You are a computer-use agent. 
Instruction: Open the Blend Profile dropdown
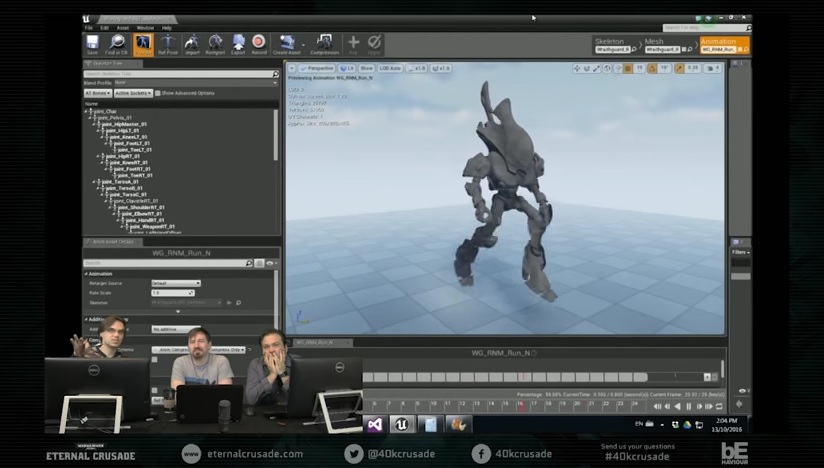click(x=196, y=83)
